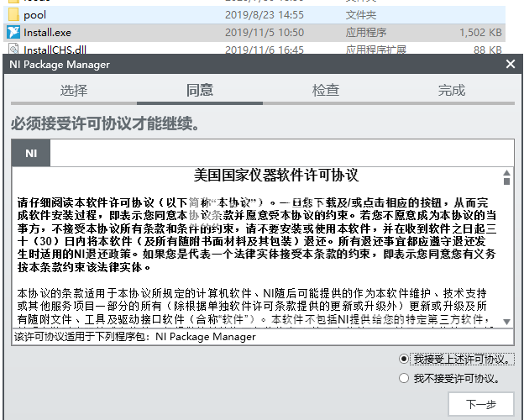Screen dimensions: 524x420
Task: Click the 下一步 (Next) button
Action: [x=481, y=404]
